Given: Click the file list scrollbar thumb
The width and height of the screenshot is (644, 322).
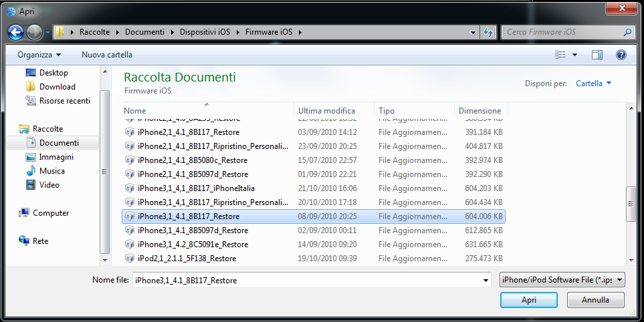Looking at the screenshot, I should [x=631, y=204].
